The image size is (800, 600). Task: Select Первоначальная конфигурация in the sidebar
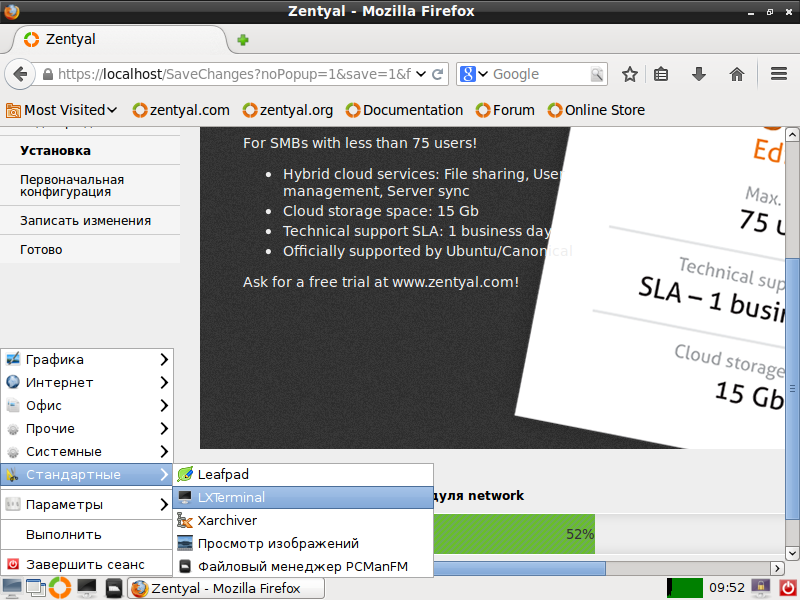pos(90,186)
